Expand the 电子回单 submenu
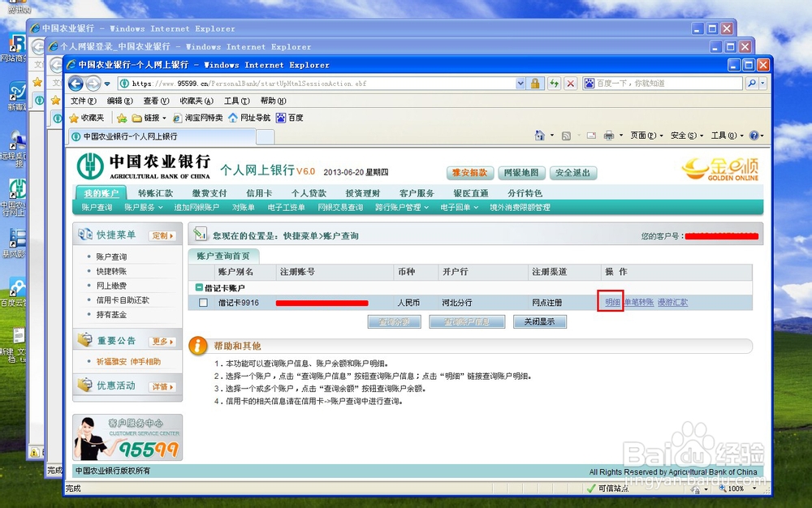Image resolution: width=812 pixels, height=508 pixels. 460,208
